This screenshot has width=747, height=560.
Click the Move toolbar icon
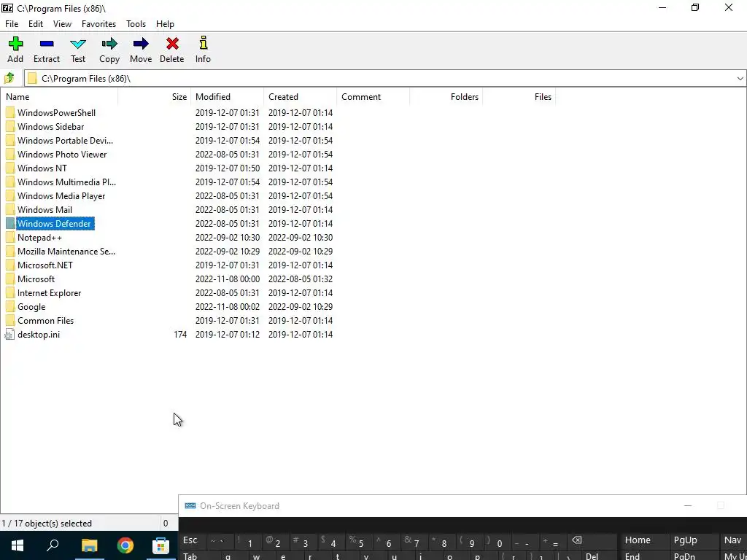click(x=141, y=44)
